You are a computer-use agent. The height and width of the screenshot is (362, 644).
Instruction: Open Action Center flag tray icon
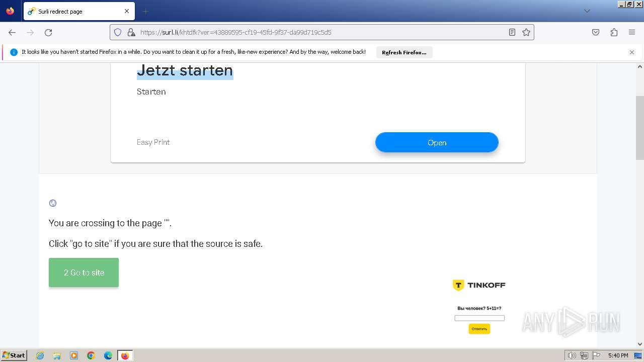pyautogui.click(x=596, y=355)
